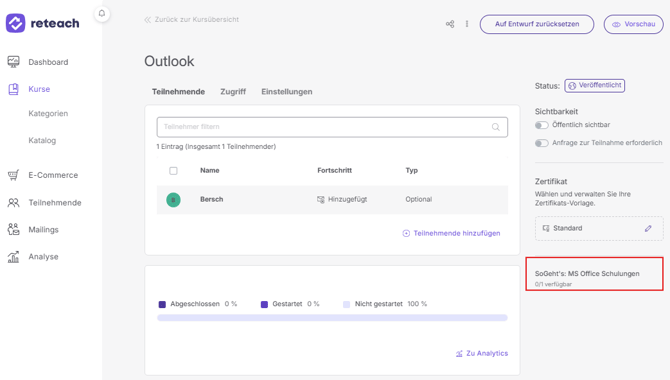
Task: Edit the Standard certificate pencil icon
Action: 648,228
